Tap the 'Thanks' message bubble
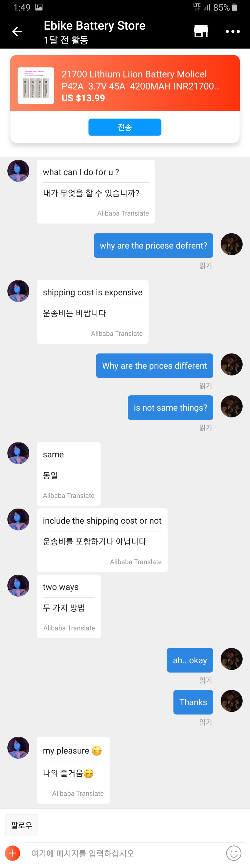The width and height of the screenshot is (250, 868). [x=193, y=702]
